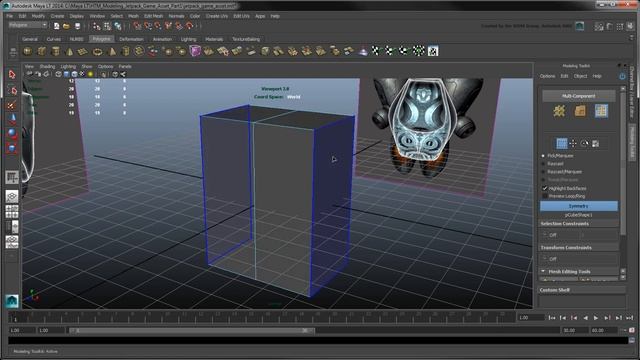Screen dimensions: 640x360
Task: Toggle Modeling Toolkit power button
Action: click(x=622, y=76)
